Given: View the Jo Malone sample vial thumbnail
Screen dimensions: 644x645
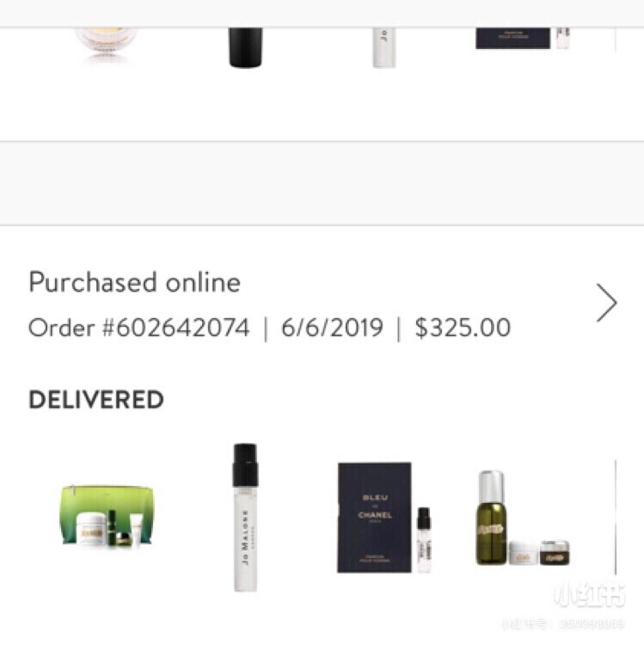Looking at the screenshot, I should click(246, 518).
